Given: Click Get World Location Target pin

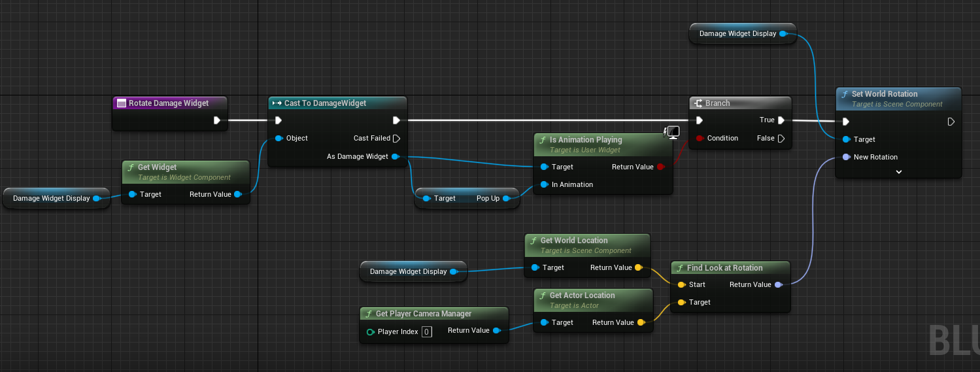Looking at the screenshot, I should [535, 267].
